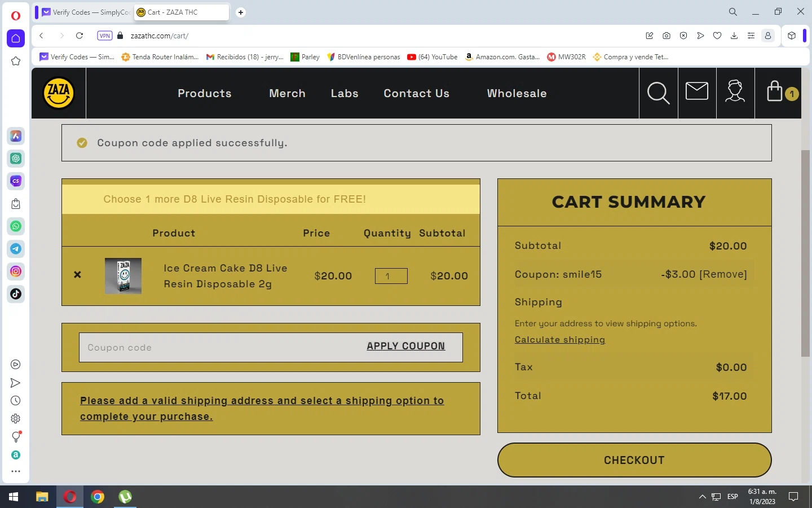Open the site search magnifier icon

click(658, 93)
